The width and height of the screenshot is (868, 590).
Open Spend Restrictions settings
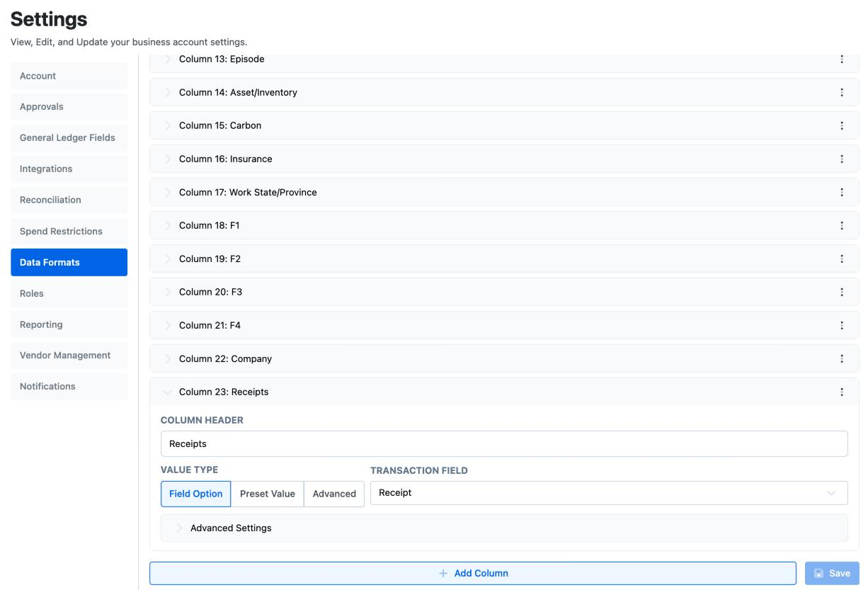click(x=69, y=232)
